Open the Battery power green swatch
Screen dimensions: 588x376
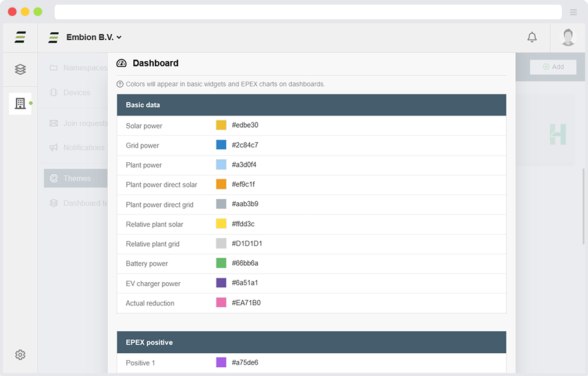pos(221,263)
